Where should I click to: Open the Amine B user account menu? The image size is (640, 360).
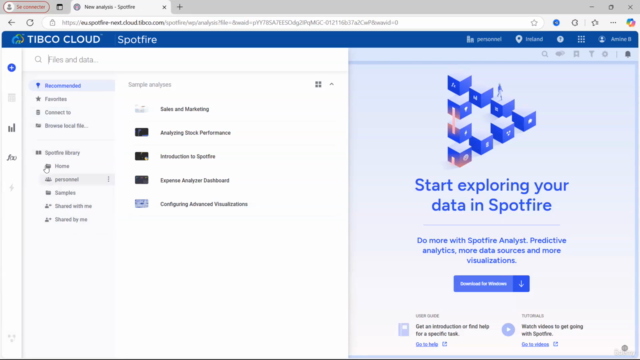615,39
